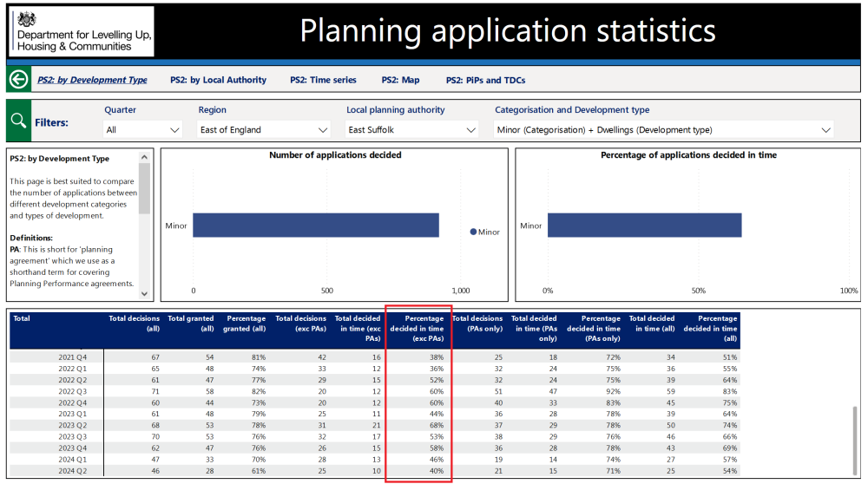Click the PS2: by Development Type panel heading

(59, 159)
